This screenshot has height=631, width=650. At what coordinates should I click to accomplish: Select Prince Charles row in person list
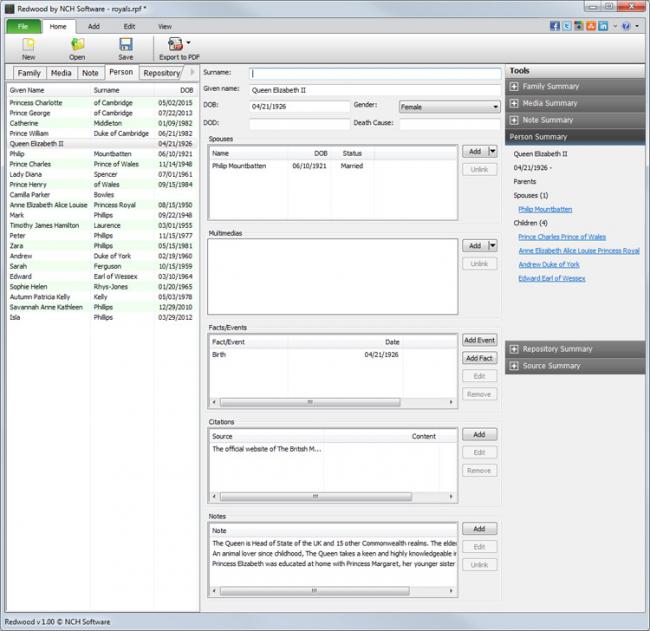(x=30, y=164)
